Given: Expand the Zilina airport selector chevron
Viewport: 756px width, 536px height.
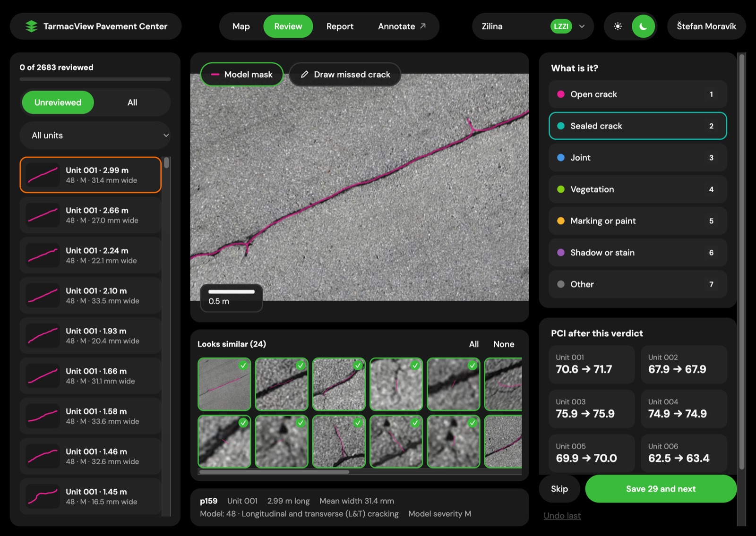Looking at the screenshot, I should 582,26.
